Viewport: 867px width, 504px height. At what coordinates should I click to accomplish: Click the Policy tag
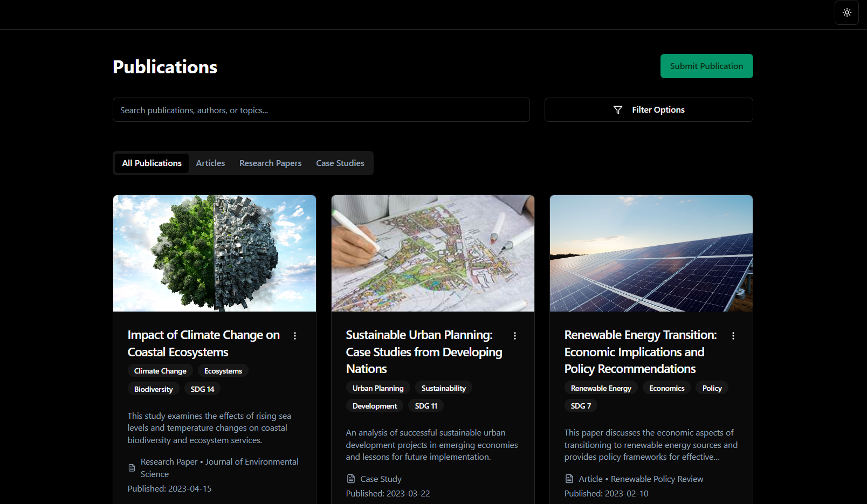(712, 388)
